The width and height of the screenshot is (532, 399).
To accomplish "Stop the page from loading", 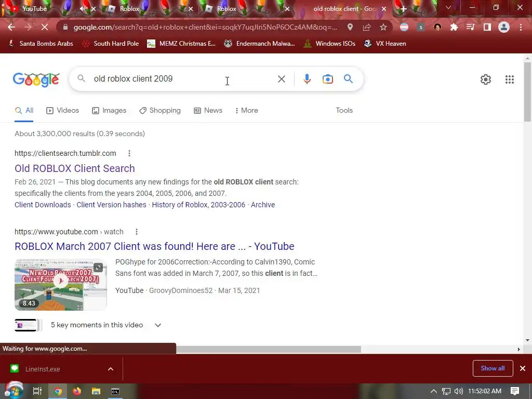I will 45,27.
